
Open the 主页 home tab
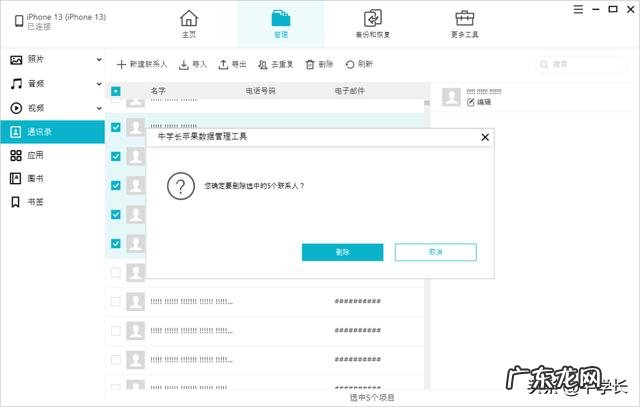point(189,24)
